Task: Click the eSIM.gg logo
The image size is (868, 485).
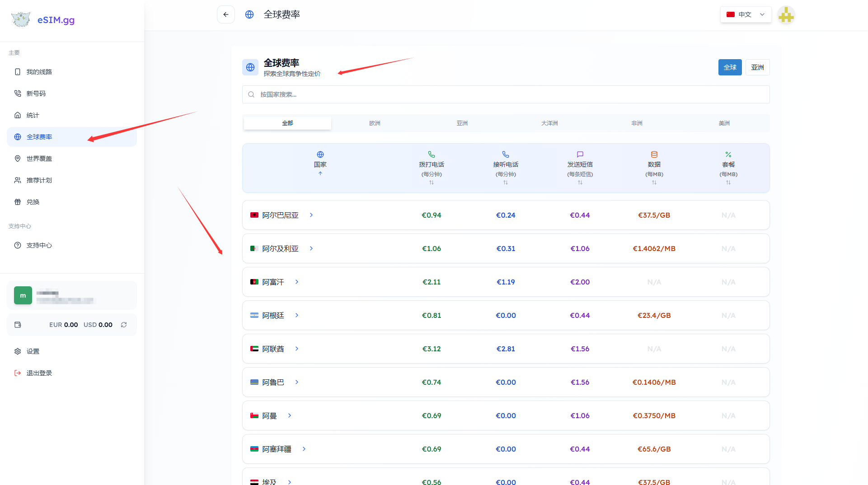Action: pos(43,20)
